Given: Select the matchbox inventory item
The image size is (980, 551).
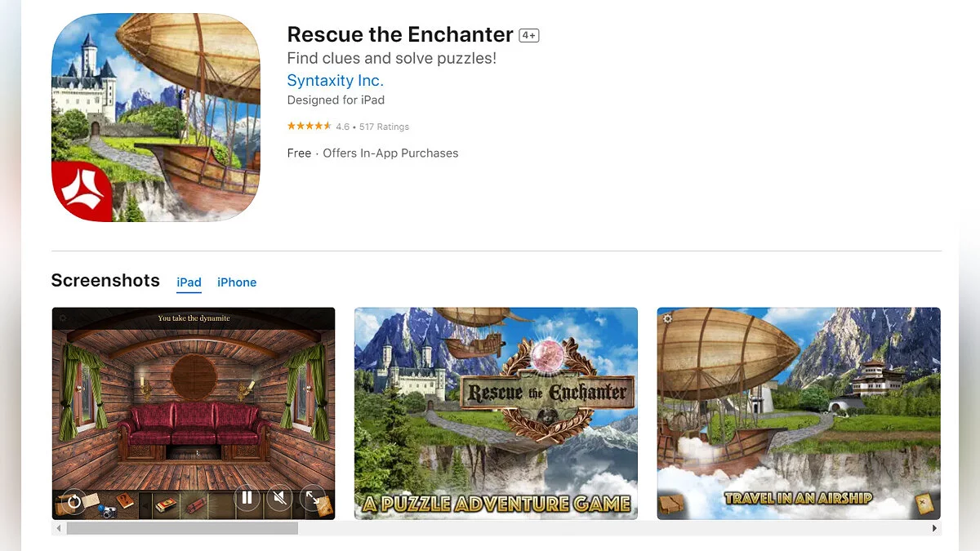Looking at the screenshot, I should [164, 505].
